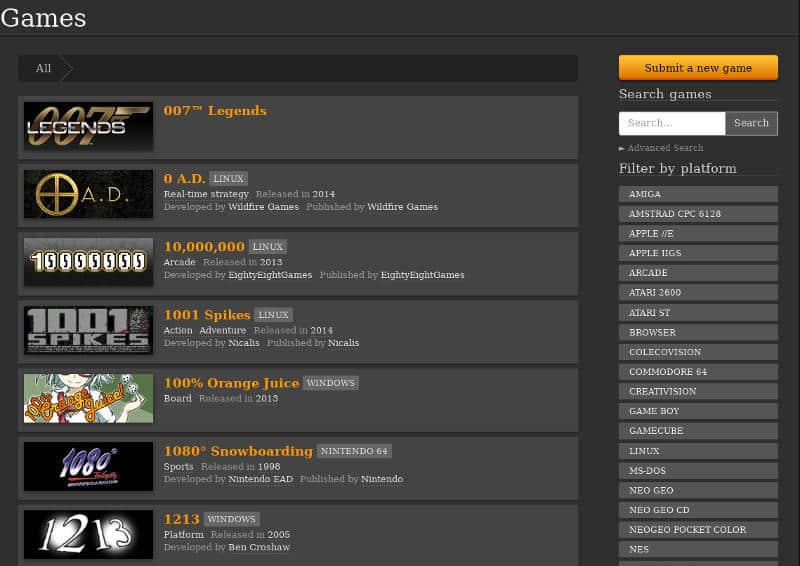800x566 pixels.
Task: Click the 1080 Snowboarding banner thumbnail
Action: (x=88, y=466)
